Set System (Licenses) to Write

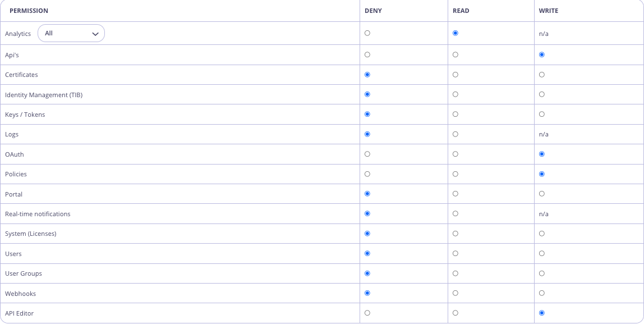[541, 234]
